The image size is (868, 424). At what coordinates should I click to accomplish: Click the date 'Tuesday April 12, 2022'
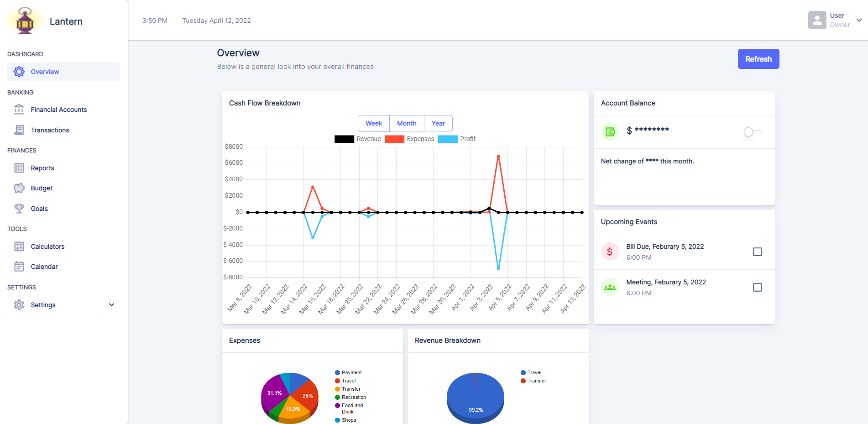pos(216,21)
